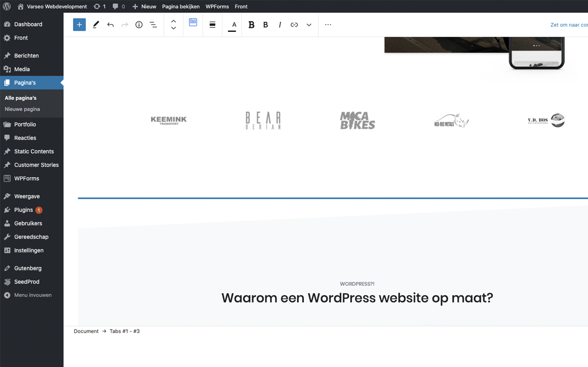Select the Mica Bikes logo image
Image resolution: width=588 pixels, height=367 pixels.
coord(357,120)
